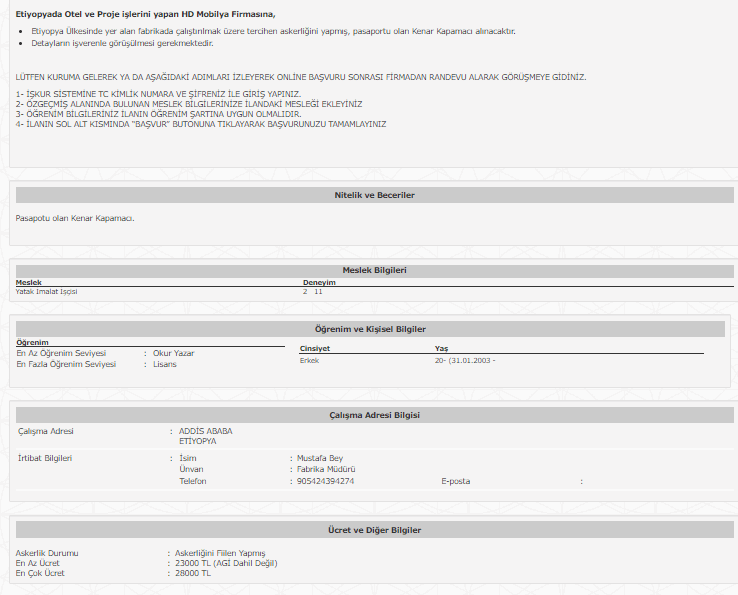The image size is (738, 595).
Task: Select the 'Fabrika Müdürü' title value
Action: tap(326, 469)
